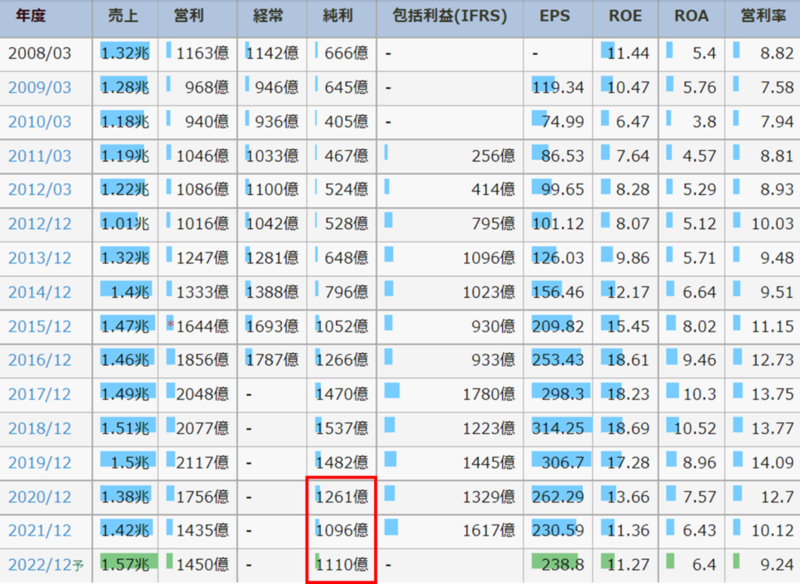This screenshot has width=800, height=584.
Task: Open the 2014/12 fiscal year link
Action: tap(40, 292)
